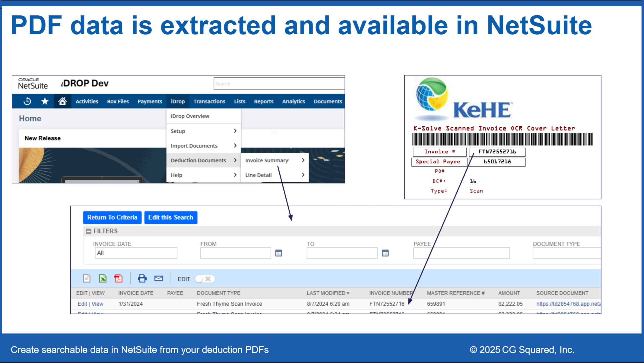Click the Edit this Search button
644x363 pixels.
171,217
